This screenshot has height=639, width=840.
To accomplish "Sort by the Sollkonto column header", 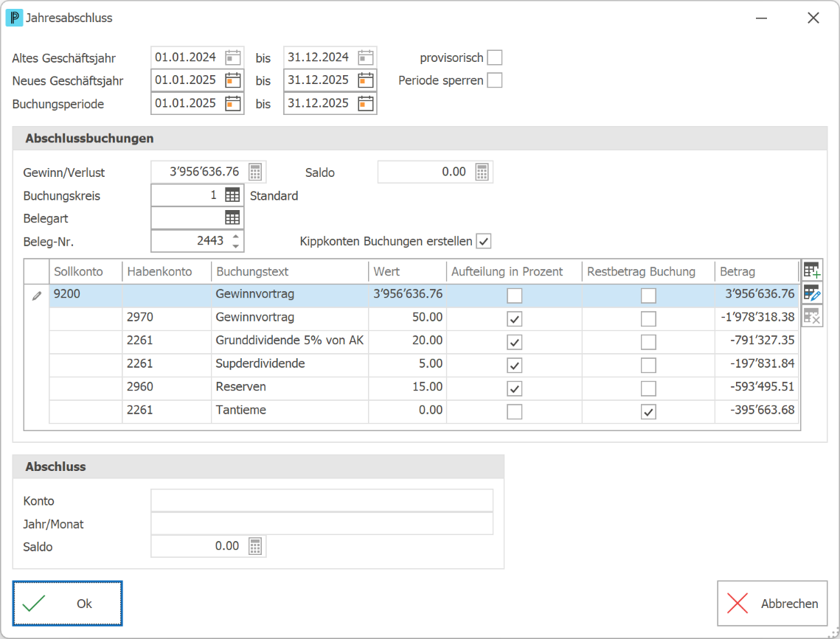I will (86, 272).
